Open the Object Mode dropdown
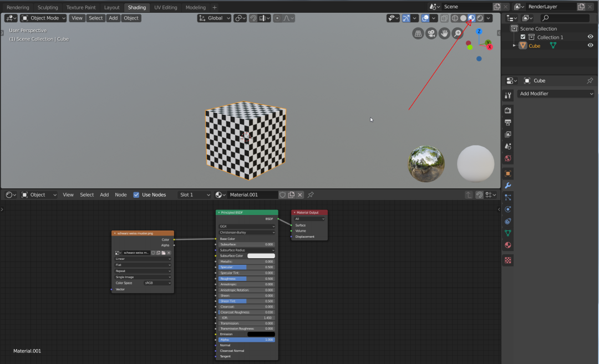Screen dimensions: 599x364 coord(43,18)
